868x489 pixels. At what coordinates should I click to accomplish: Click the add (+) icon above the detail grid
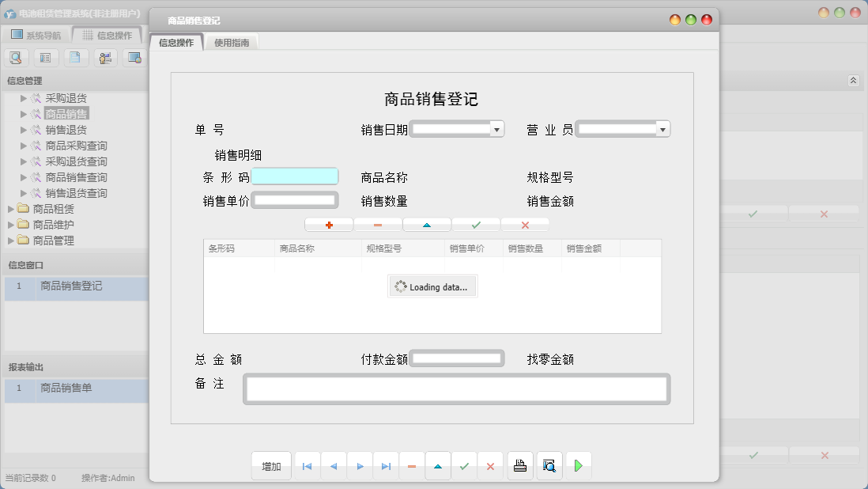click(x=329, y=224)
